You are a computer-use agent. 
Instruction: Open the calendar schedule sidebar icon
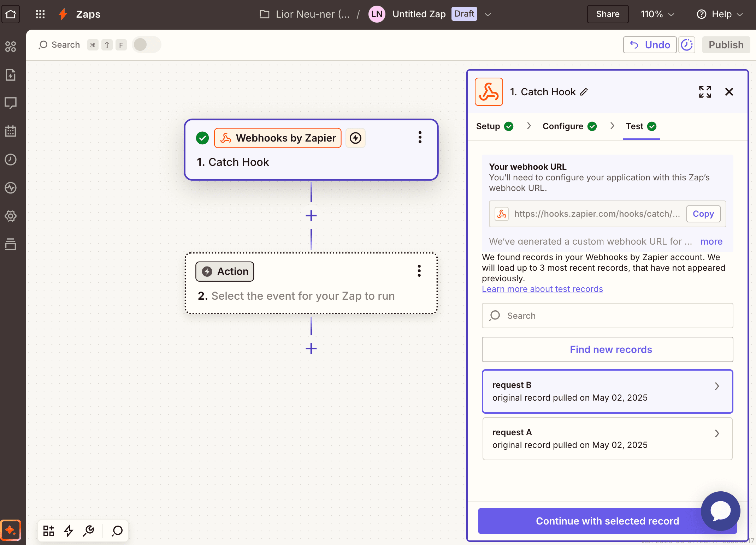point(11,131)
